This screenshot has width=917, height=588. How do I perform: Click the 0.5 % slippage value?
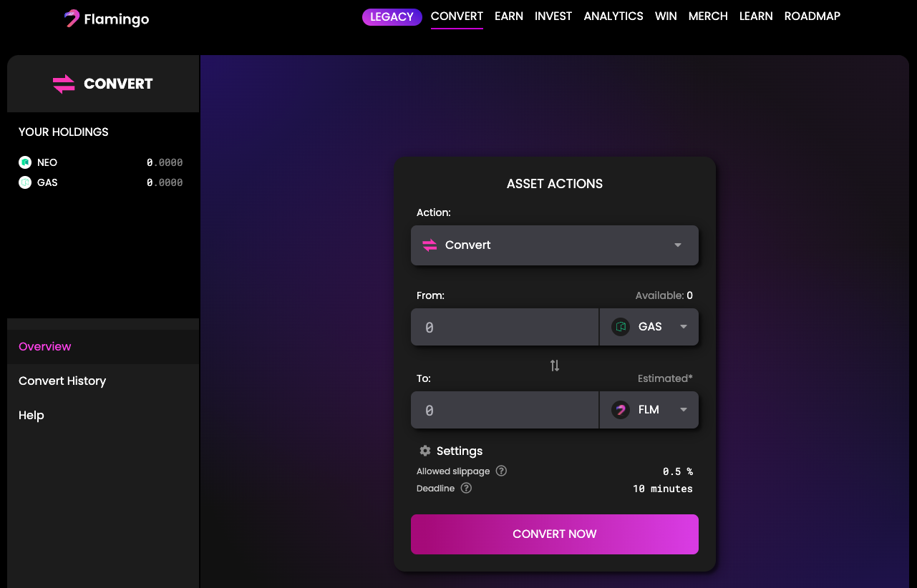[x=678, y=471]
